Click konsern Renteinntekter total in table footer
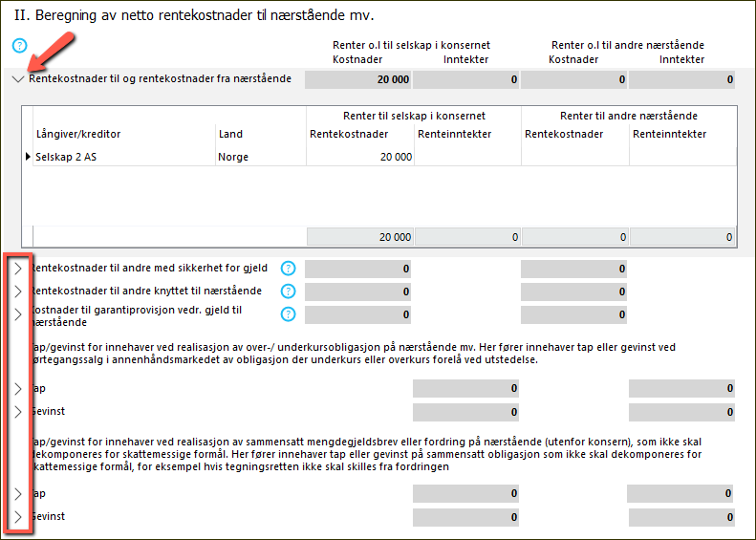Image resolution: width=756 pixels, height=540 pixels. coord(467,237)
